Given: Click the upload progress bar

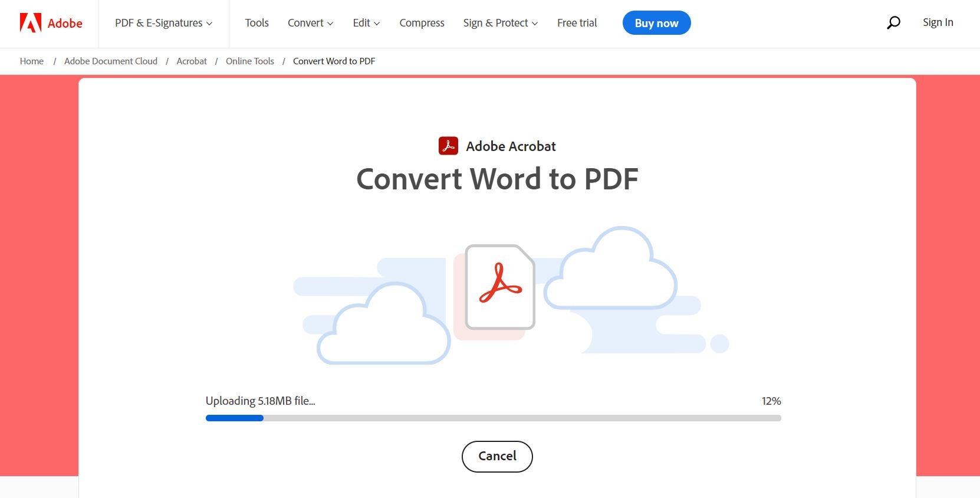Looking at the screenshot, I should coord(494,418).
